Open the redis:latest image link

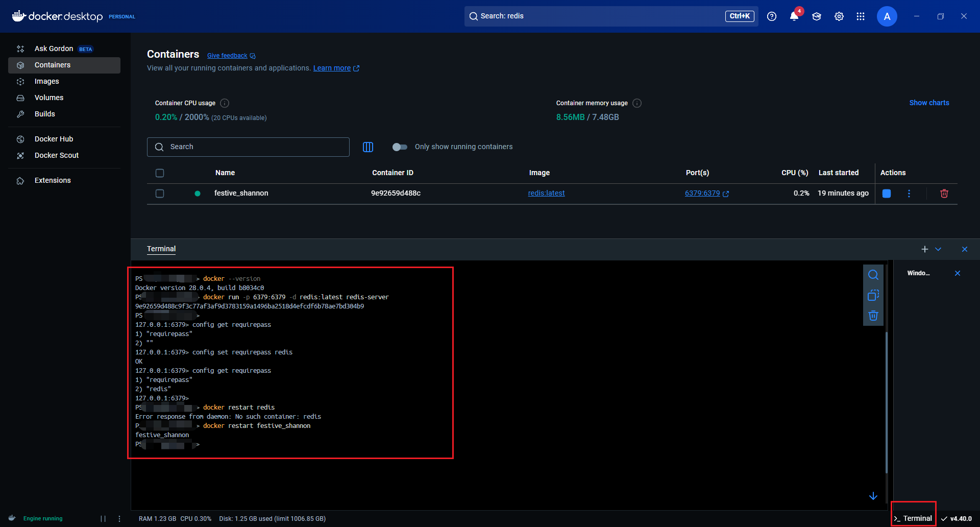coord(546,193)
